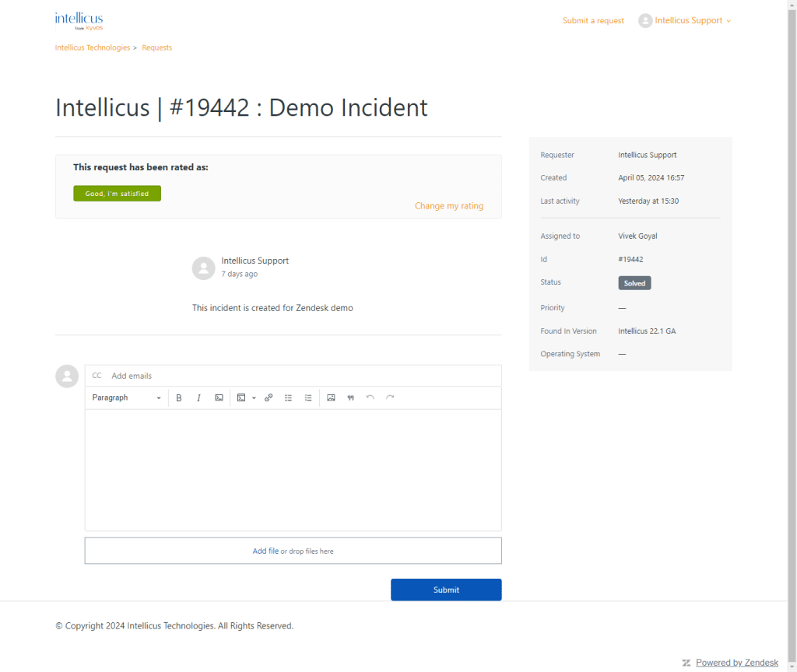Submit the reply
The height and width of the screenshot is (672, 797).
(446, 590)
